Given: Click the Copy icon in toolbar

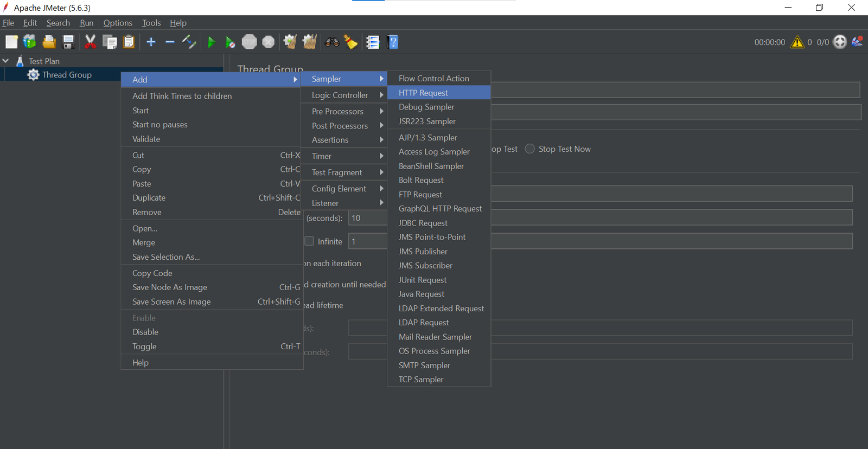Looking at the screenshot, I should point(110,42).
